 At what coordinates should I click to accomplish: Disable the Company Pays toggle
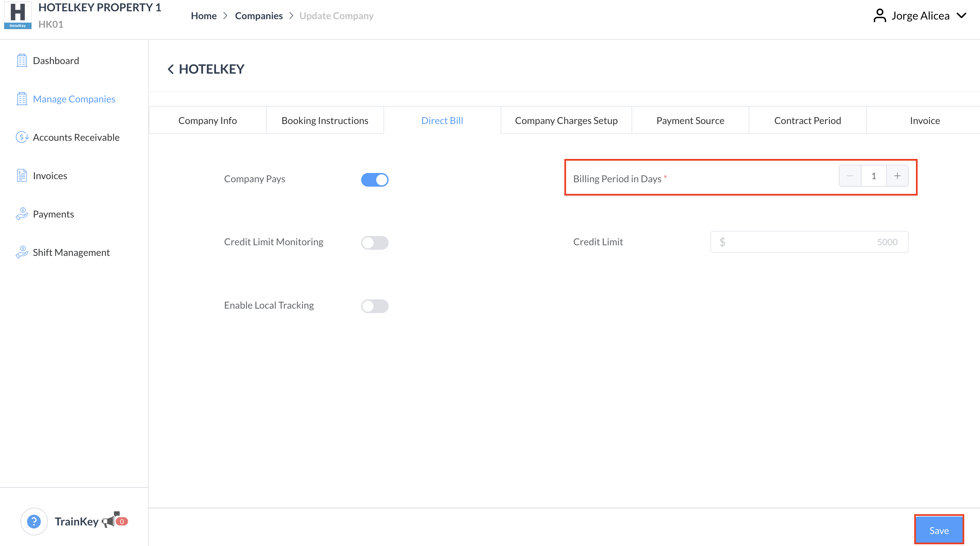(374, 179)
